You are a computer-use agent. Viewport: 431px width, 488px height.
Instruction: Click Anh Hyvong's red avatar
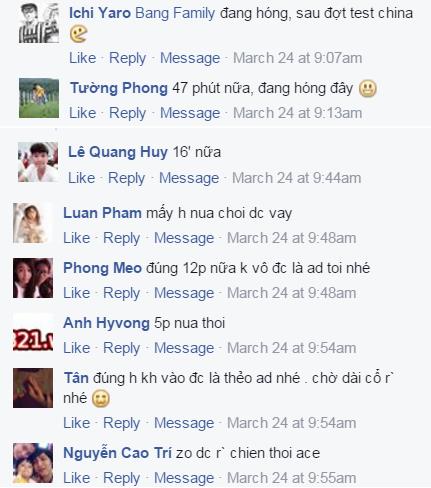pos(33,333)
